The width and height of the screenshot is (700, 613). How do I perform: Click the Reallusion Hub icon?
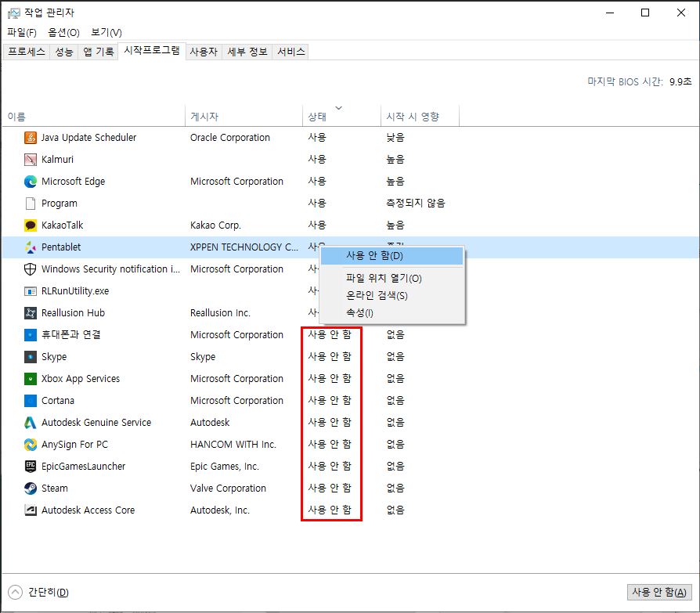click(x=31, y=312)
